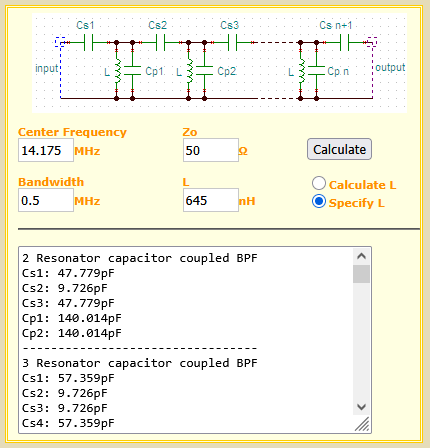Viewport: 430px width, 448px height.
Task: Click the 'Cs1: 57.359pF' result line
Action: 68,378
